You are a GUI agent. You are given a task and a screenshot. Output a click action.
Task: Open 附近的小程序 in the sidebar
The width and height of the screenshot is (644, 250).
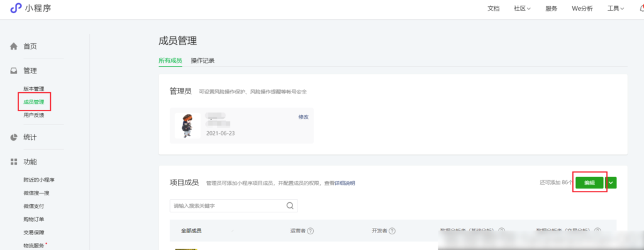click(x=39, y=180)
